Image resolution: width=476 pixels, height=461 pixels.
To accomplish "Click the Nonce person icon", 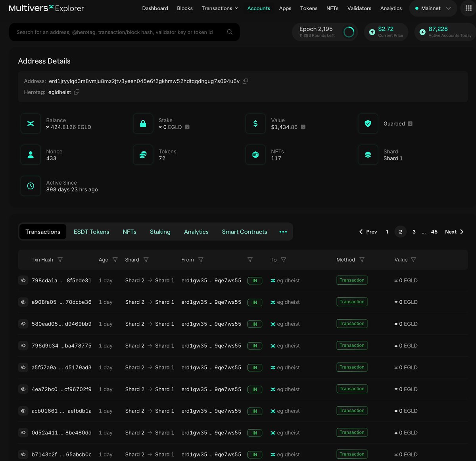I will coord(31,155).
